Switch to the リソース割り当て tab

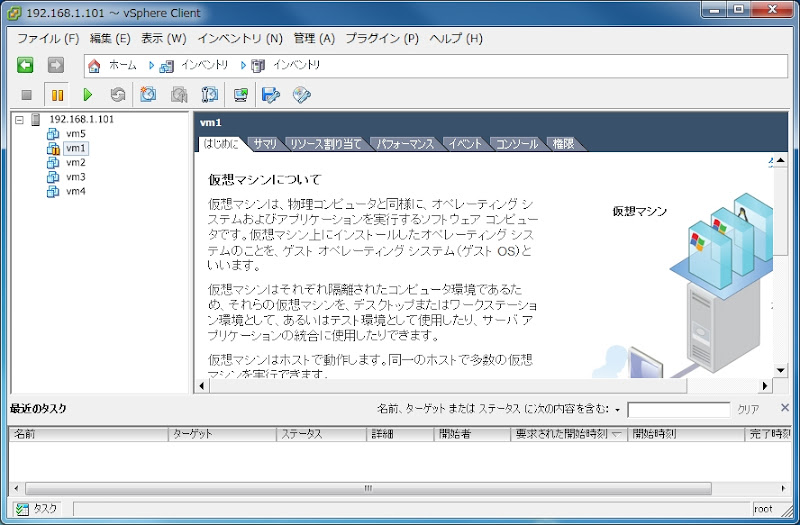[326, 144]
